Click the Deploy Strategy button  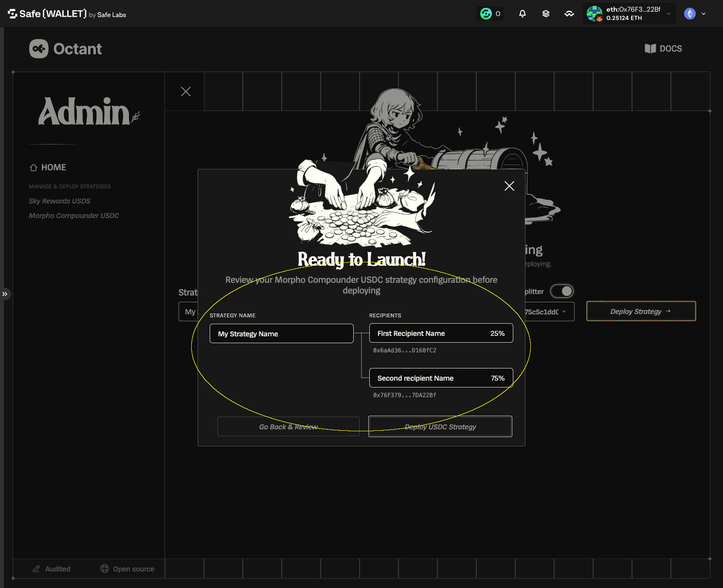coord(641,312)
